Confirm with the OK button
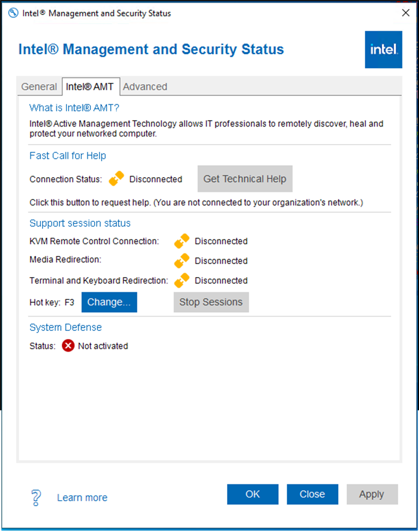Screen dimensions: 419x532 [x=253, y=494]
